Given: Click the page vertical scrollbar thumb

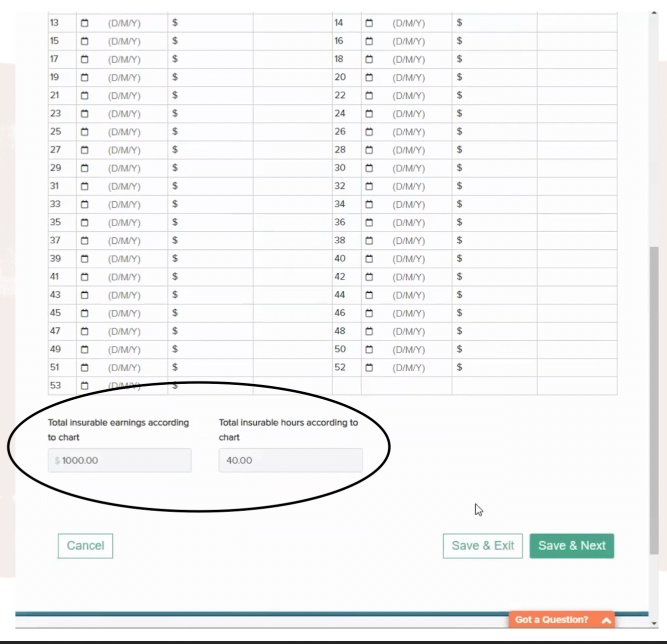Looking at the screenshot, I should click(x=654, y=400).
